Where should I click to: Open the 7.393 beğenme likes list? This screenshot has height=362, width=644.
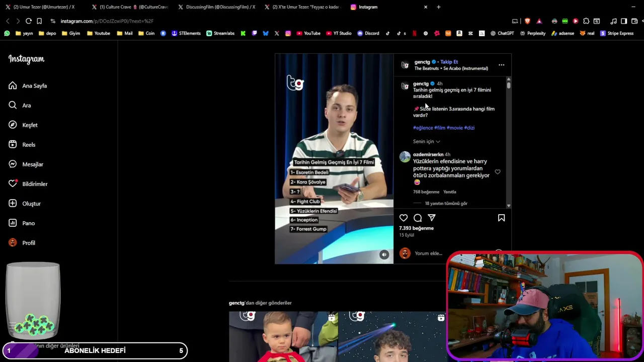pyautogui.click(x=416, y=228)
